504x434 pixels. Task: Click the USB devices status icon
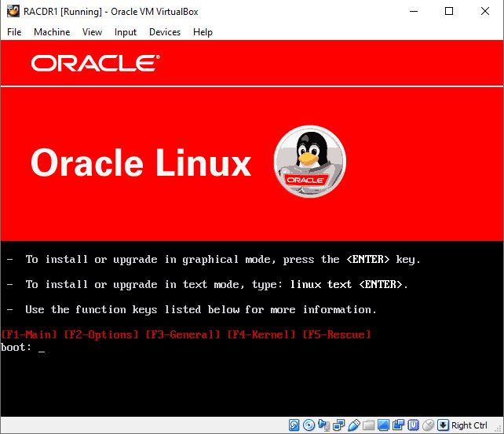(354, 425)
